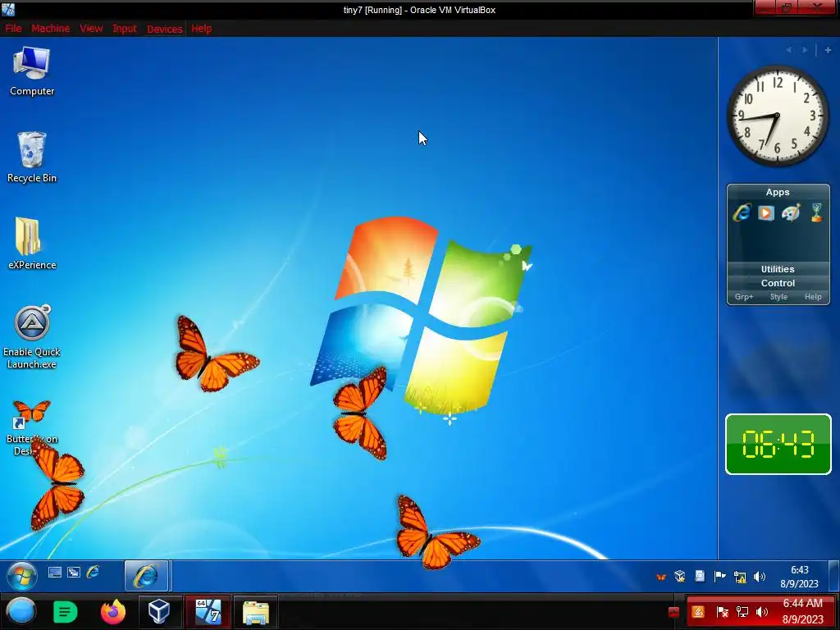
Task: Click the host clock showing 6:44 AM
Action: 802,611
